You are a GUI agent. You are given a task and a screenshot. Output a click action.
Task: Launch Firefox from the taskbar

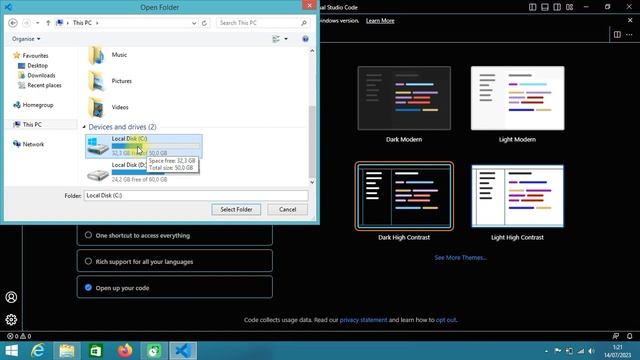[125, 351]
